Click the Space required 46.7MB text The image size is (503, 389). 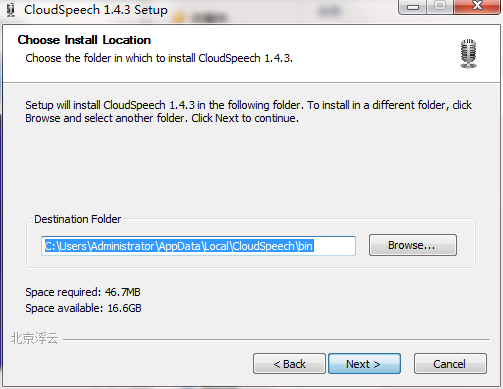coord(83,292)
